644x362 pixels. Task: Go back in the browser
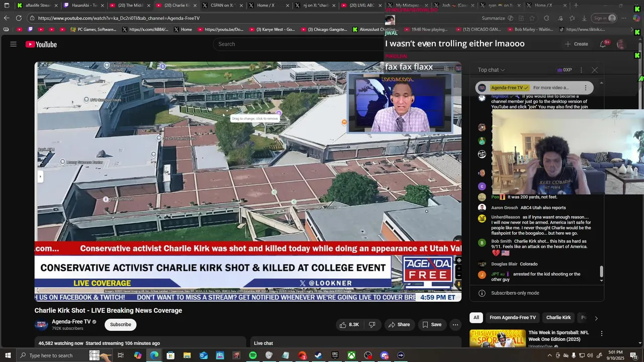pos(7,18)
